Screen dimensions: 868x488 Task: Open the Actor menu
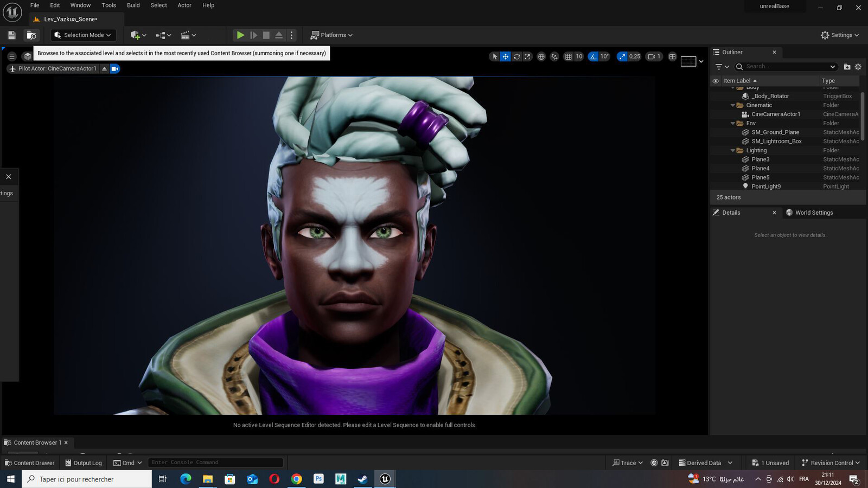pyautogui.click(x=184, y=5)
